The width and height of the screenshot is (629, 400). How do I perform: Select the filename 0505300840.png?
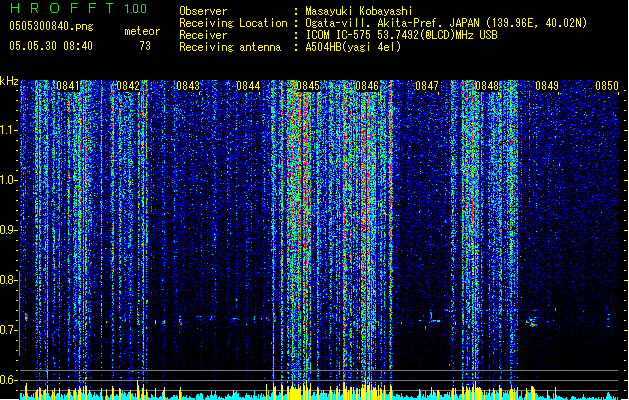click(51, 26)
